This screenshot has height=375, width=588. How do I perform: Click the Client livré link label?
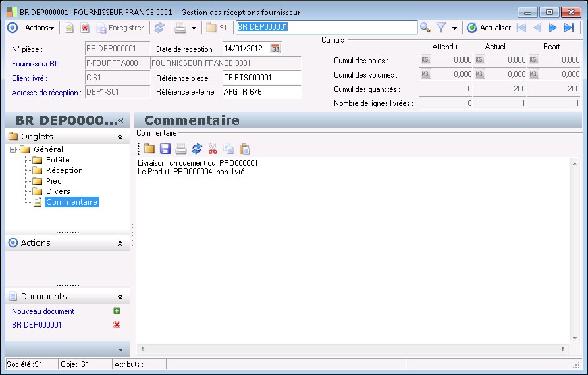(30, 78)
